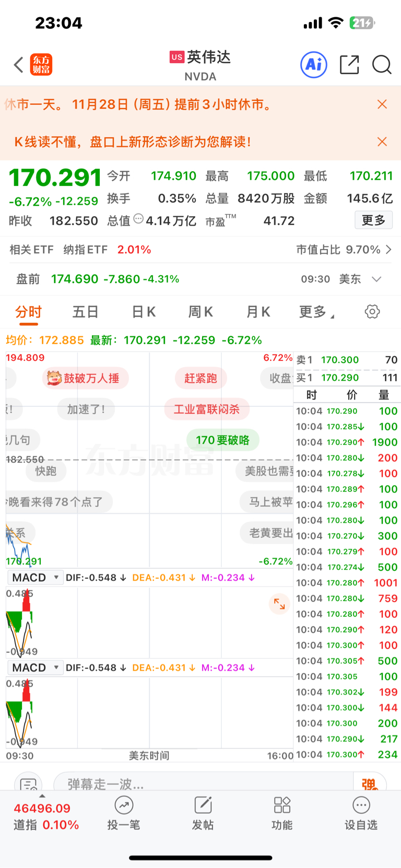
Task: Tap the 总值 info bubble icon
Action: pos(138,219)
